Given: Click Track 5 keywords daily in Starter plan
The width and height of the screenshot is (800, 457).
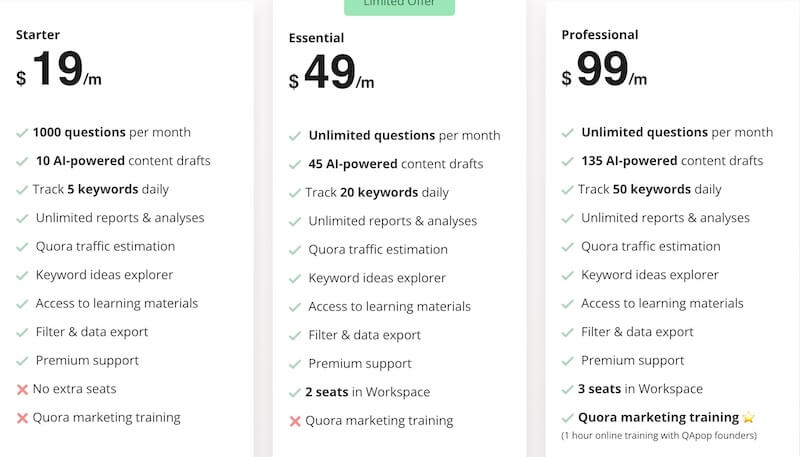Looking at the screenshot, I should (101, 190).
